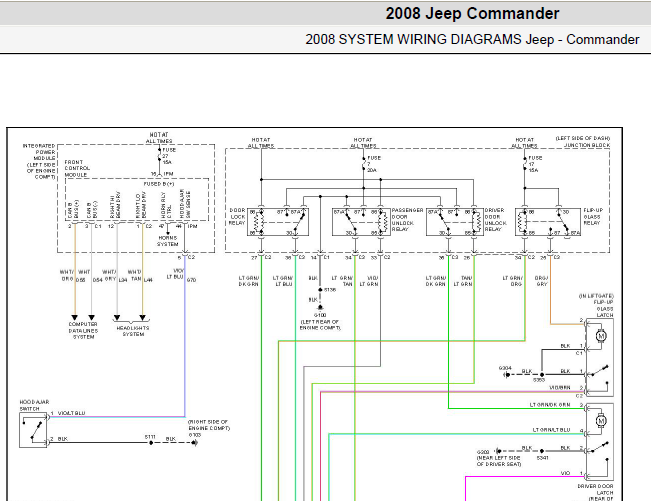651x501 pixels.
Task: Click the 'HORNS SYSTEM' reference
Action: (168, 241)
